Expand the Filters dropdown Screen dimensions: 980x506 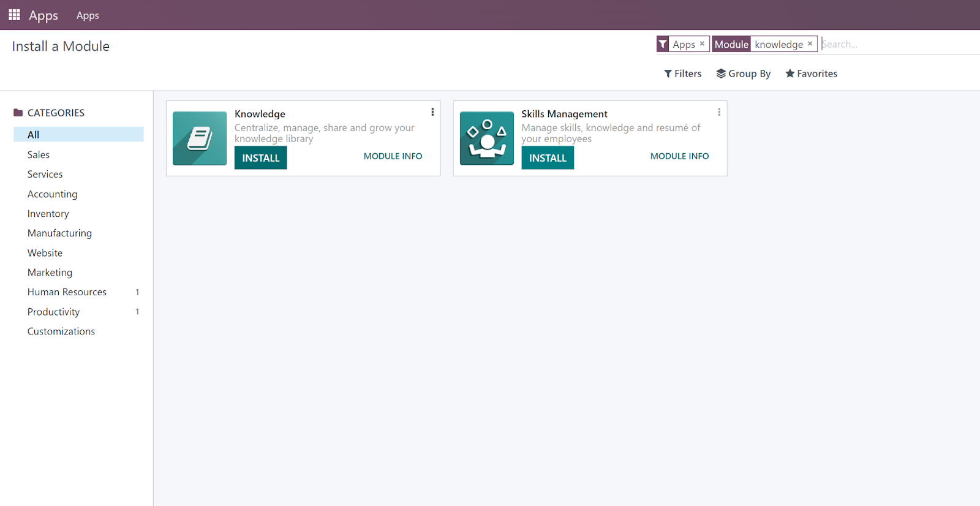683,74
